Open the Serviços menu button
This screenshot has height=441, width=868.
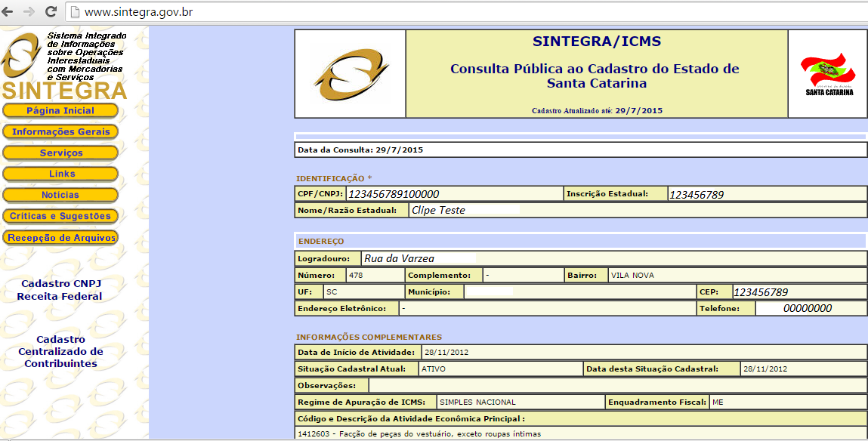click(60, 153)
